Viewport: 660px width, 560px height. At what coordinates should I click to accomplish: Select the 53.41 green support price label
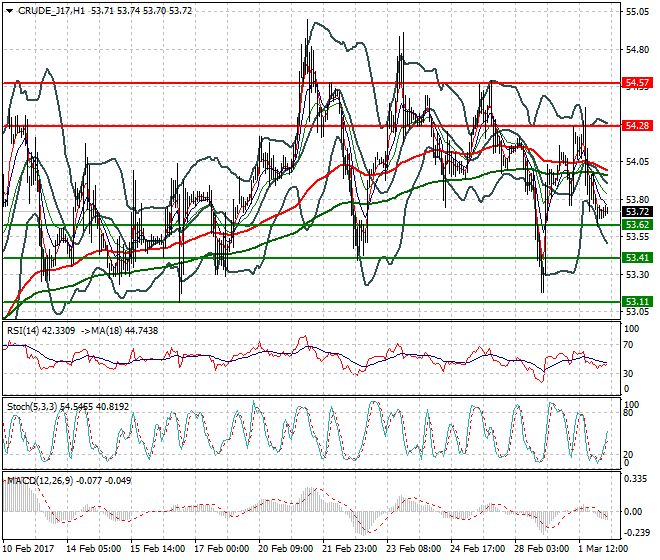tap(638, 257)
